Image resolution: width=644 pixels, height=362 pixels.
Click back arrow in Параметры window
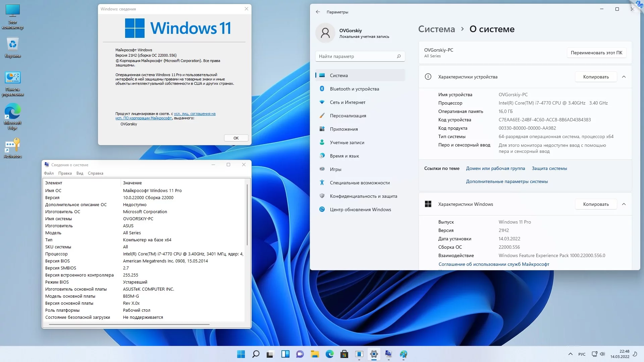coord(318,12)
